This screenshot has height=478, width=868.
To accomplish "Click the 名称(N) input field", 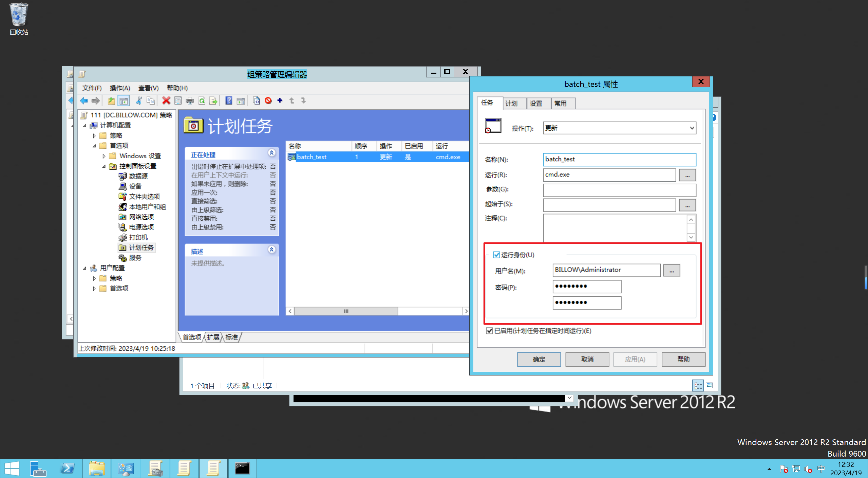I will pyautogui.click(x=619, y=159).
